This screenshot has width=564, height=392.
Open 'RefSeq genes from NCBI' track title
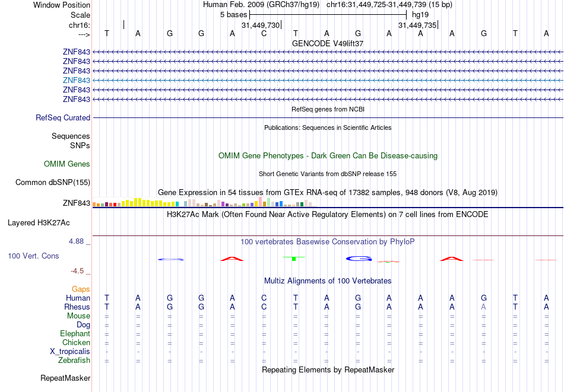coord(328,109)
